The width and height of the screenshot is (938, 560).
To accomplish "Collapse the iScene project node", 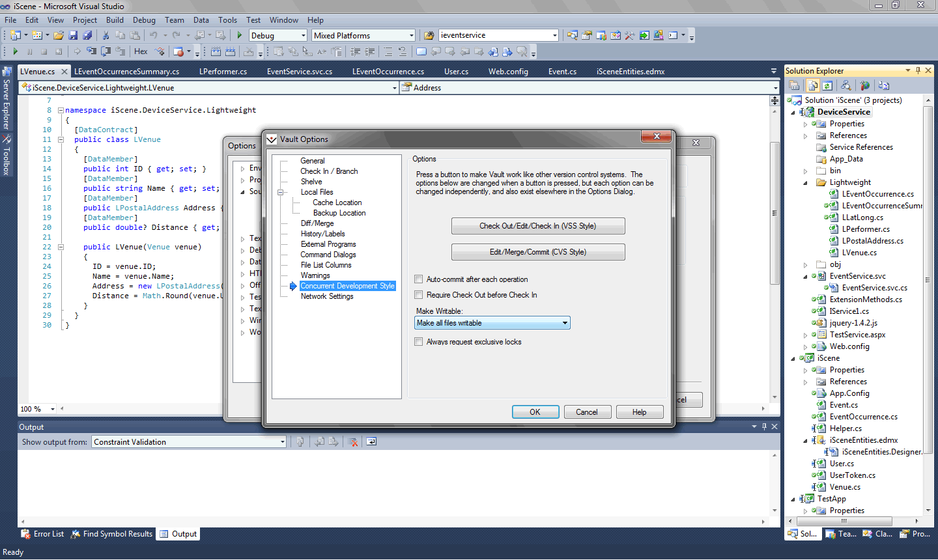I will point(793,358).
